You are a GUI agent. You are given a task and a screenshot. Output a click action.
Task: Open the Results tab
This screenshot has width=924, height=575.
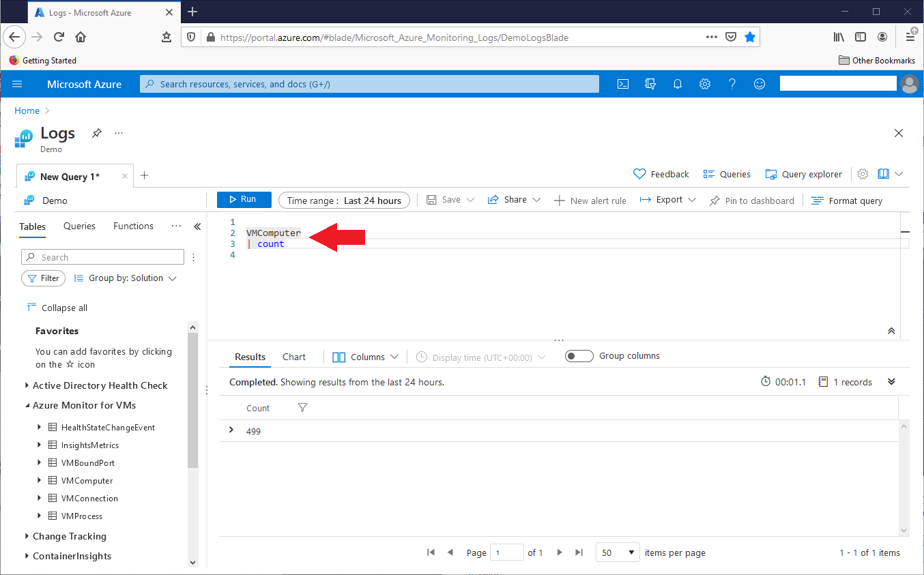pyautogui.click(x=250, y=357)
